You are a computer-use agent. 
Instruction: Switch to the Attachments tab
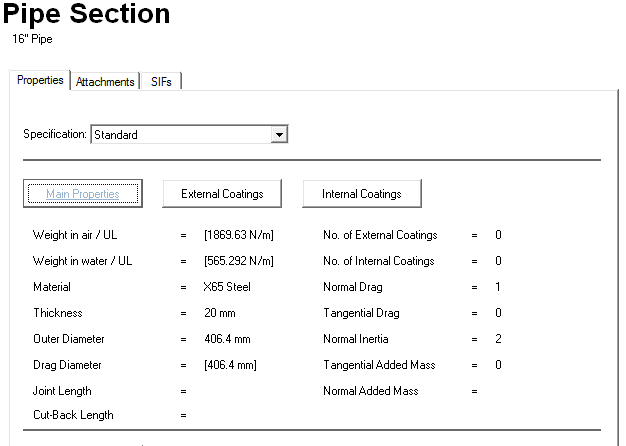[105, 82]
